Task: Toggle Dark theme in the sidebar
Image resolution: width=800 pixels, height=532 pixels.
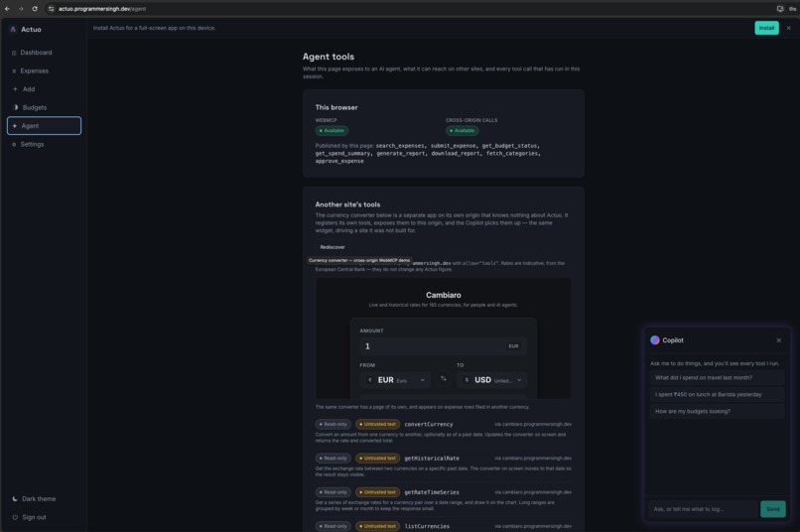Action: (x=44, y=499)
